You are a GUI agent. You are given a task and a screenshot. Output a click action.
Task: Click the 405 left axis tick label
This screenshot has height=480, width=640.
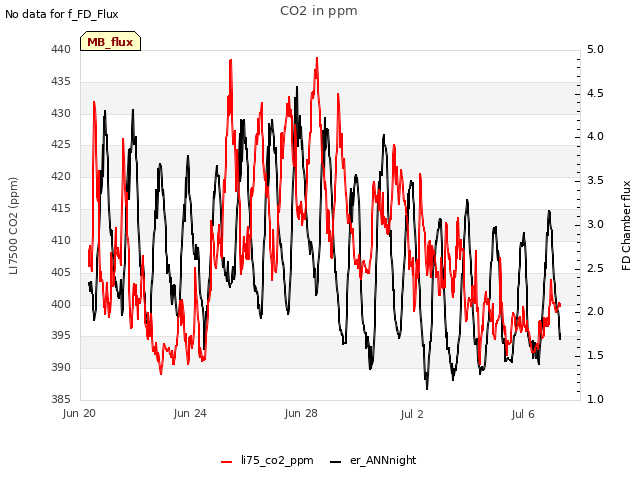(61, 272)
